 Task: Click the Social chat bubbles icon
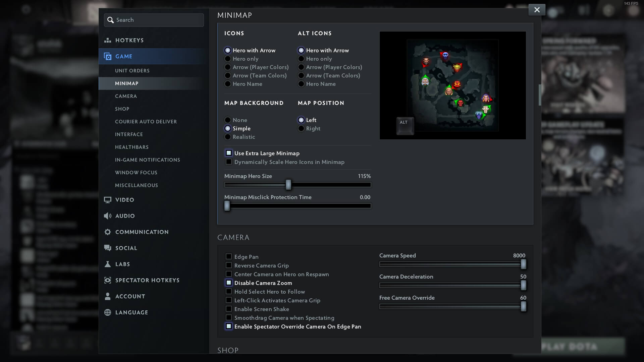coord(108,248)
